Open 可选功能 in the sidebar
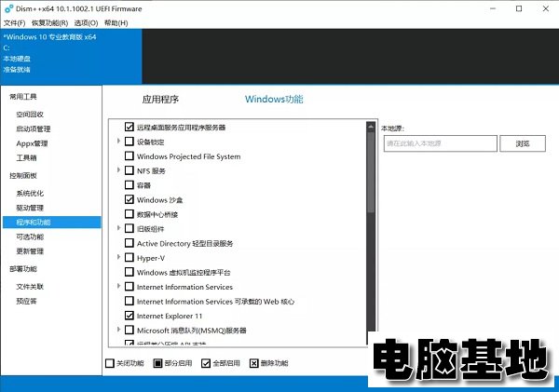 (x=30, y=237)
